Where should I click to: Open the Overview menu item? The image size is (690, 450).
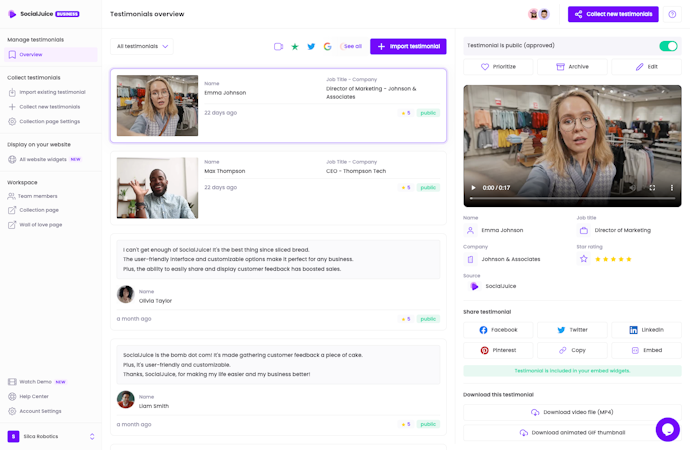[x=51, y=55]
